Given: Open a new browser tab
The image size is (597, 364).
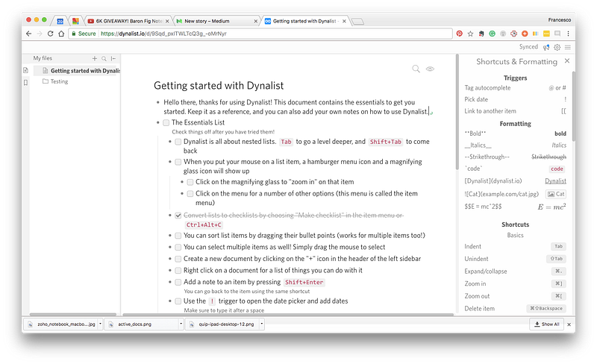Looking at the screenshot, I should point(357,22).
